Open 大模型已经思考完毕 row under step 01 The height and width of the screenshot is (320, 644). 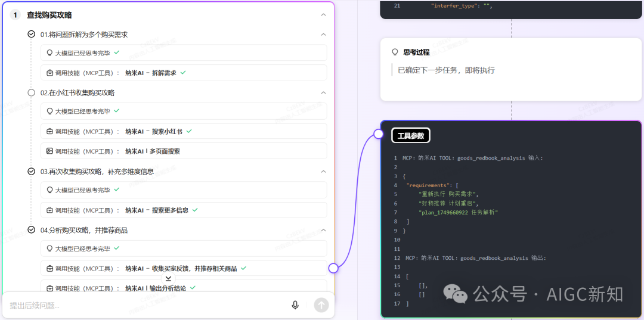coord(184,52)
